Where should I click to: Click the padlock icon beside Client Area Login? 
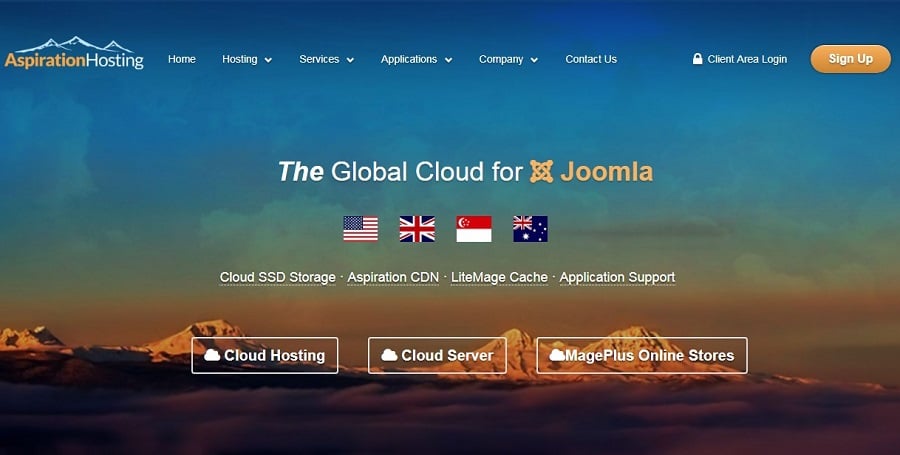[x=697, y=59]
